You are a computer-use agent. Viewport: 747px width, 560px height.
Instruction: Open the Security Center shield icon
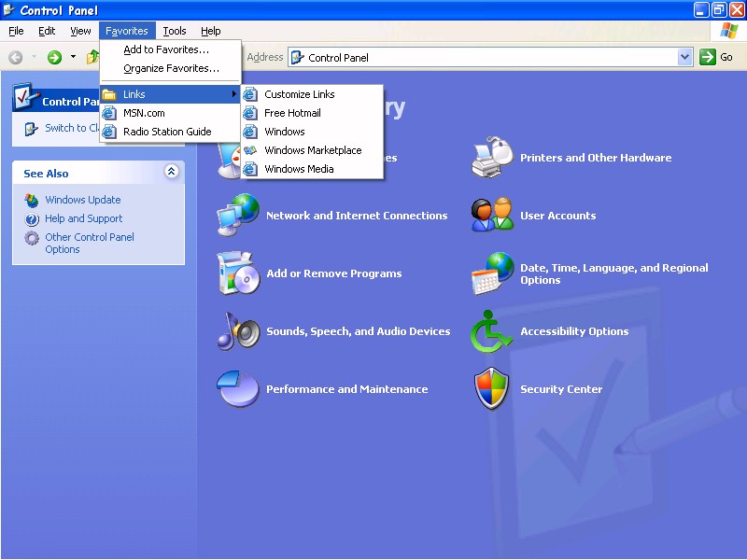tap(492, 389)
